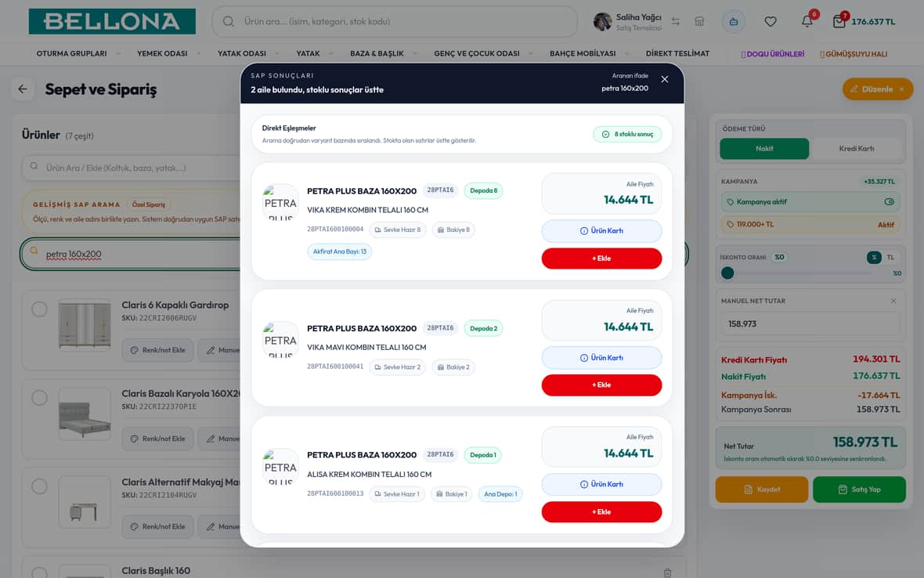This screenshot has height=578, width=924.
Task: Close the SAP Sonuçları dialog
Action: 664,79
